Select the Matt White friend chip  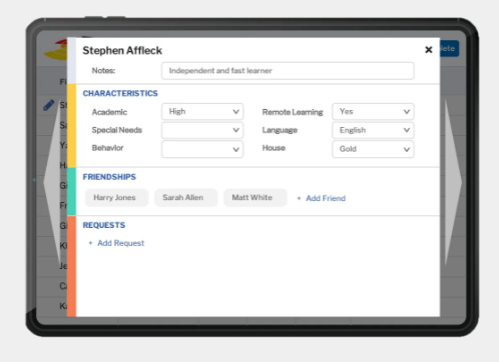point(255,198)
